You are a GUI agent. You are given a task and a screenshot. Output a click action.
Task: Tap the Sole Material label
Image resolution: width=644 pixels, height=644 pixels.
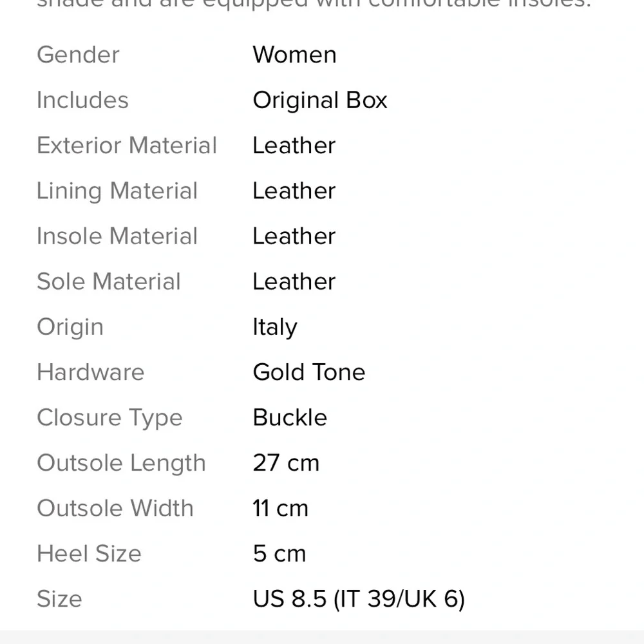109,281
